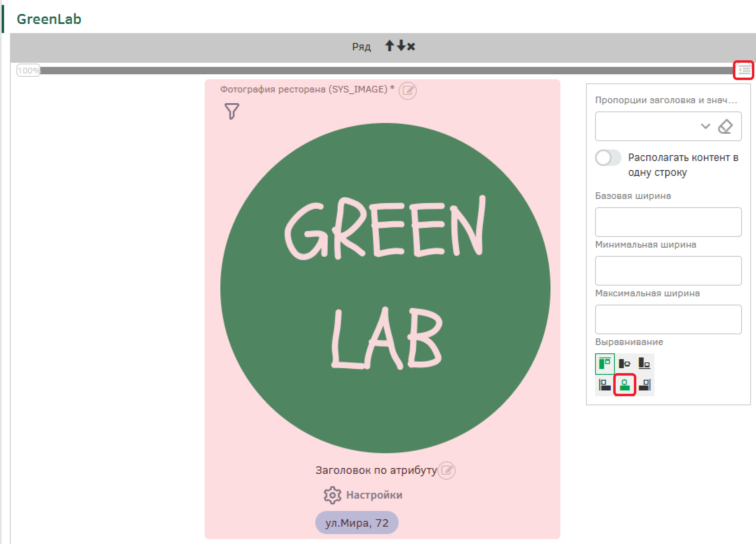Expand the header proportions dropdown
The width and height of the screenshot is (756, 544).
point(705,126)
